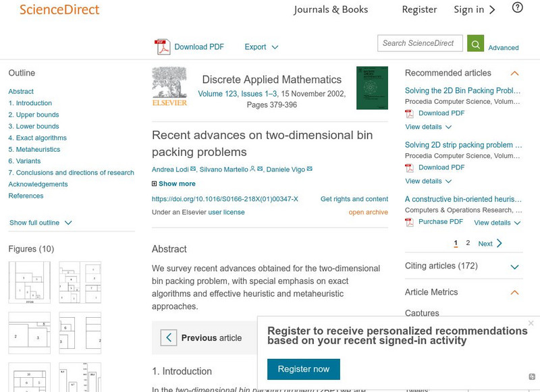540x392 pixels.
Task: Expand View details for constructive bin-oriented article
Action: (x=497, y=223)
